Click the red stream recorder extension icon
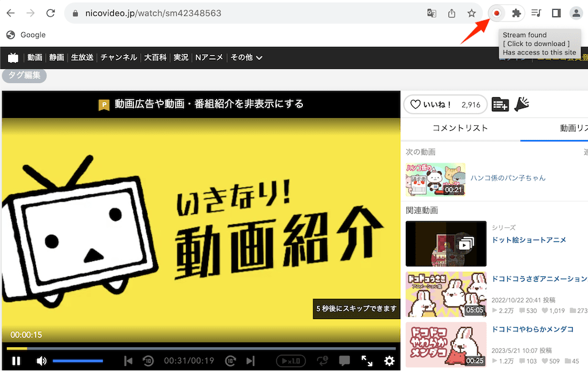Image resolution: width=588 pixels, height=371 pixels. [x=497, y=13]
